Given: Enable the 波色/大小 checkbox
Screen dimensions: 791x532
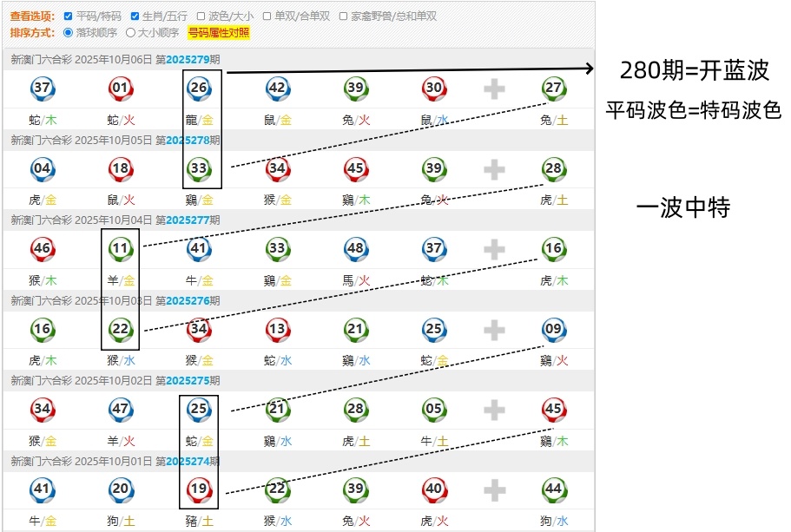Looking at the screenshot, I should click(x=201, y=16).
